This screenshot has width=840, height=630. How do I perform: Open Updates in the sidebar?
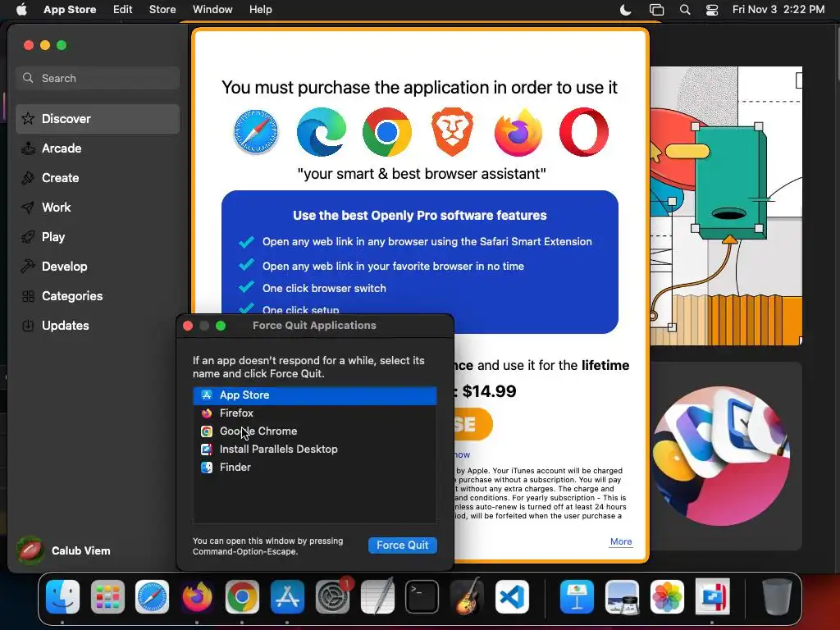coord(98,325)
